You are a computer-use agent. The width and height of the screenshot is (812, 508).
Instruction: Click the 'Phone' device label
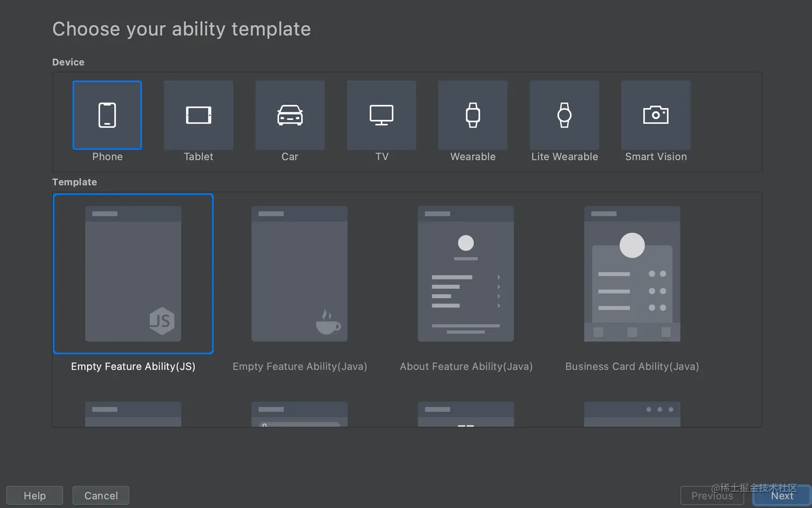point(107,156)
